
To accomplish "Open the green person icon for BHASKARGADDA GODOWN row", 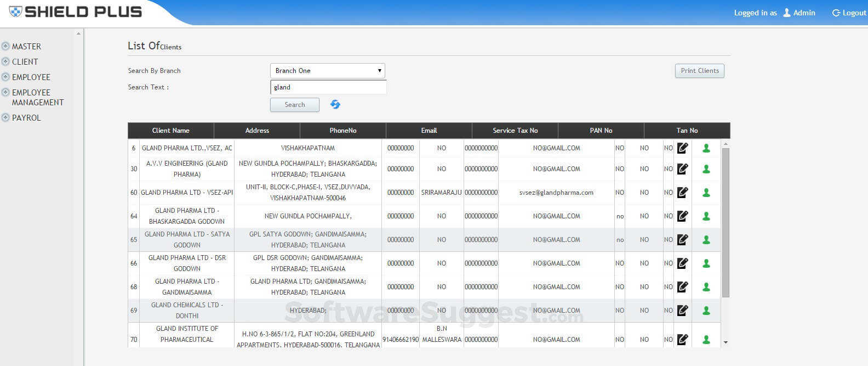I will [x=706, y=216].
